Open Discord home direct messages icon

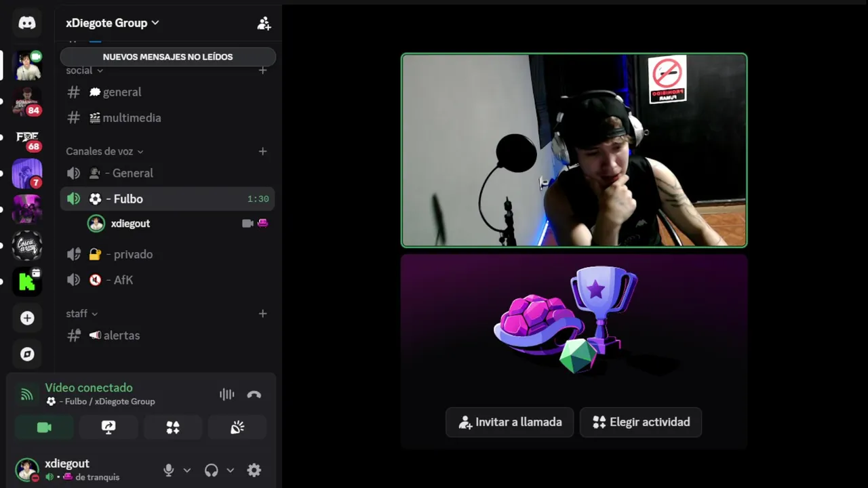27,23
